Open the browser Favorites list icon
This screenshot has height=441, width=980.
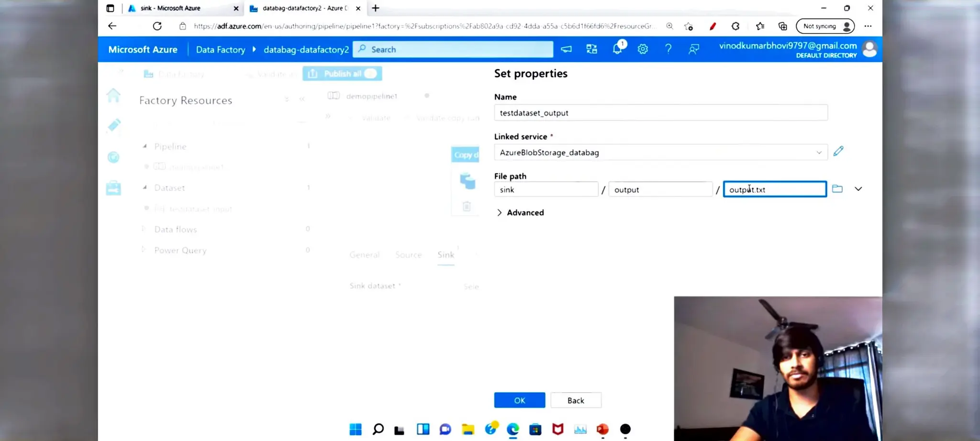click(760, 26)
